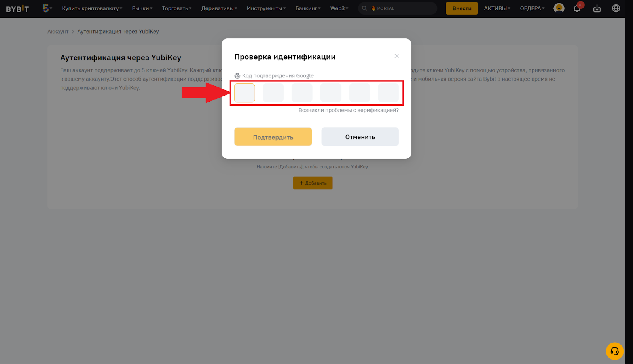
Task: Expand the Web3 menu
Action: point(339,8)
